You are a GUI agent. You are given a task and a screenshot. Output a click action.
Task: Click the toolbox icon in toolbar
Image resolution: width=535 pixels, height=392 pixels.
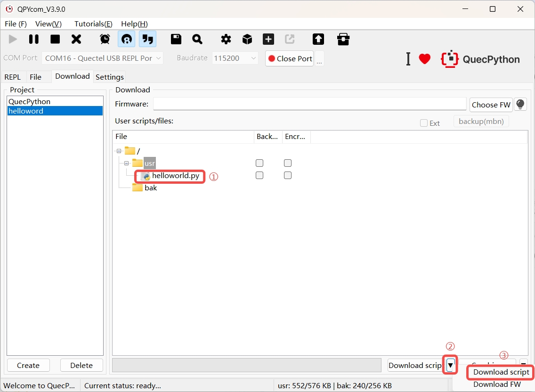343,39
